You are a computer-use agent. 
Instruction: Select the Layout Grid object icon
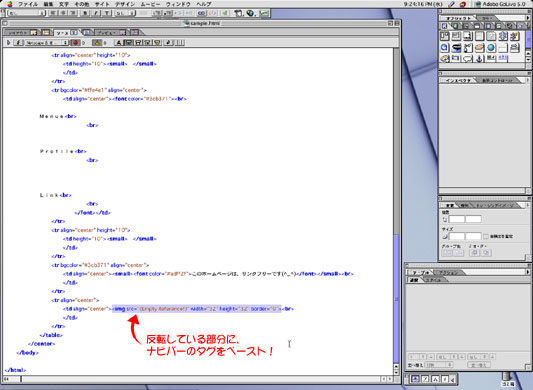point(445,36)
